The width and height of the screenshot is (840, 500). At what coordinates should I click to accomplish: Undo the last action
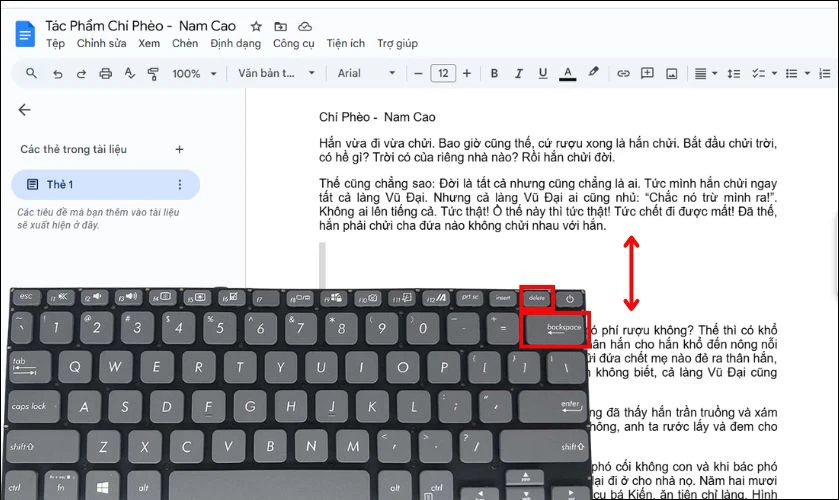point(57,73)
